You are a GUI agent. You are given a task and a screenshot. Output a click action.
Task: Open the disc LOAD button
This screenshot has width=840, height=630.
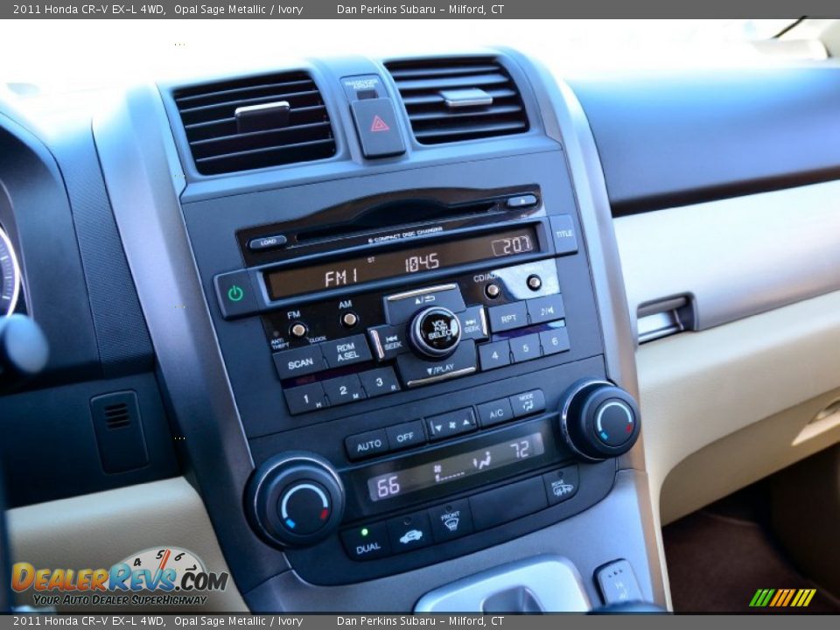tap(268, 241)
